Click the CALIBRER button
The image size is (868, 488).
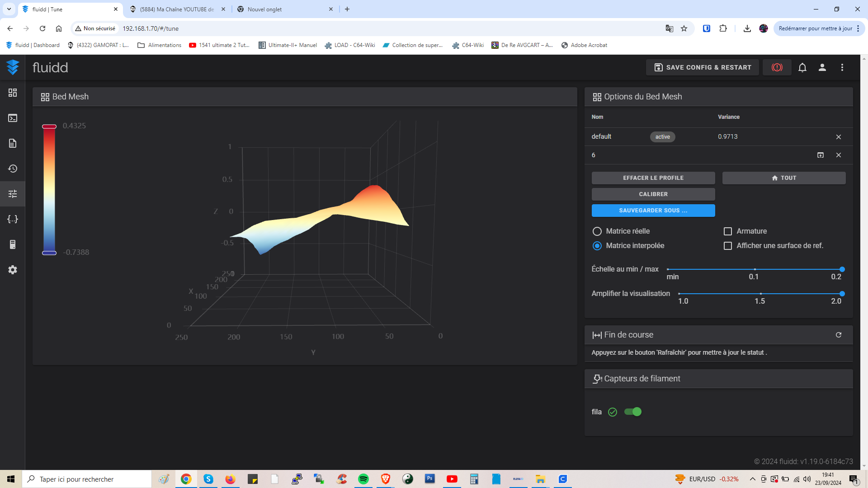[653, 194]
